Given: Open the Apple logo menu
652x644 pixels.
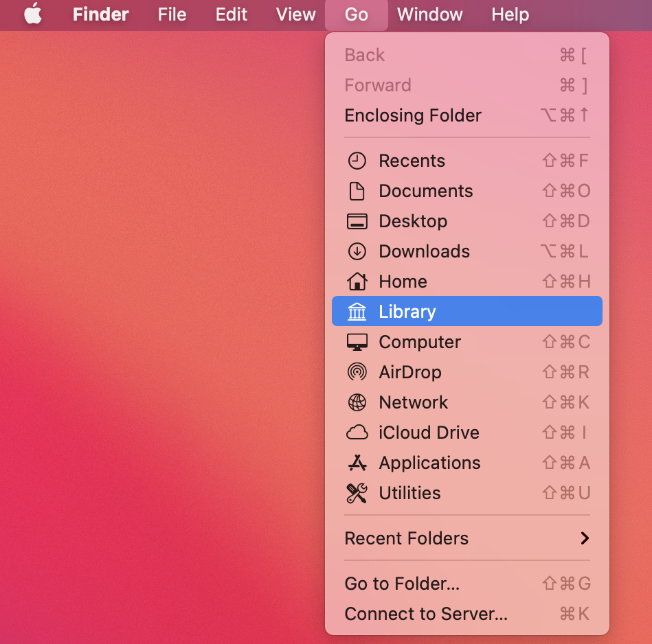Looking at the screenshot, I should pyautogui.click(x=33, y=14).
